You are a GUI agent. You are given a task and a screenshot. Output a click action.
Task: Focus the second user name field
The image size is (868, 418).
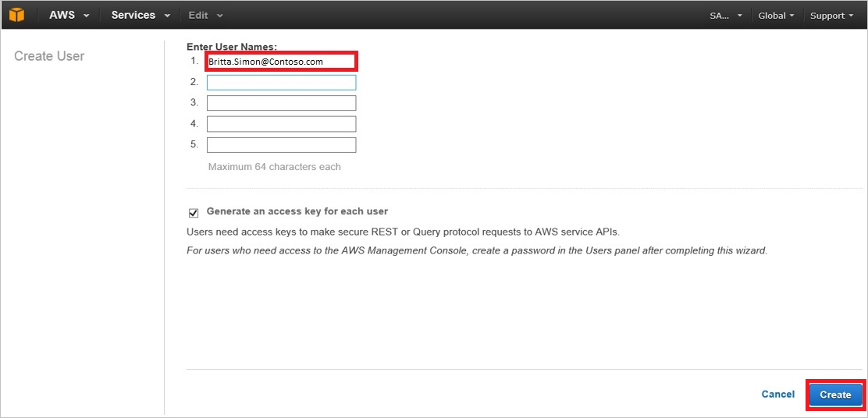(281, 83)
